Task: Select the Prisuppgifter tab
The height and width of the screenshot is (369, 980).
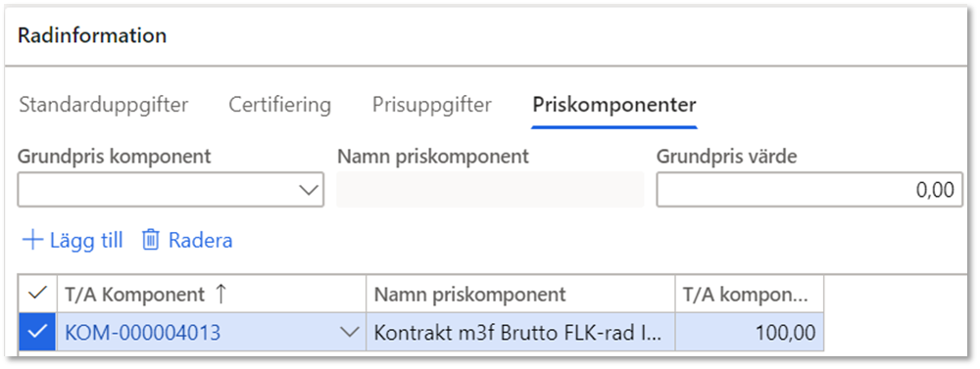Action: click(x=432, y=105)
